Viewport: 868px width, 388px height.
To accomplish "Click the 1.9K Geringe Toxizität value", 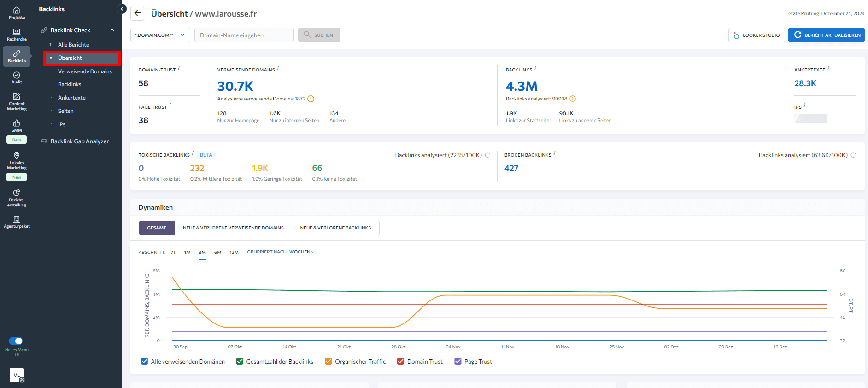I will [260, 168].
